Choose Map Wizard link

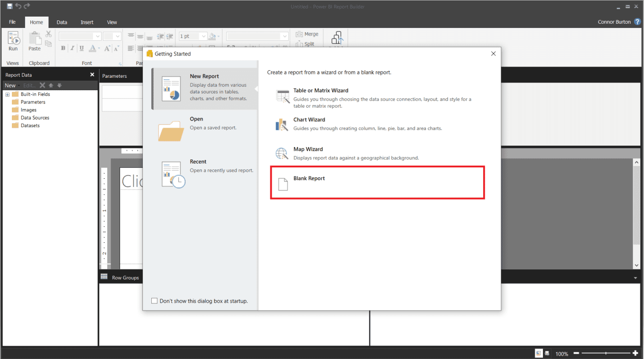(x=308, y=149)
